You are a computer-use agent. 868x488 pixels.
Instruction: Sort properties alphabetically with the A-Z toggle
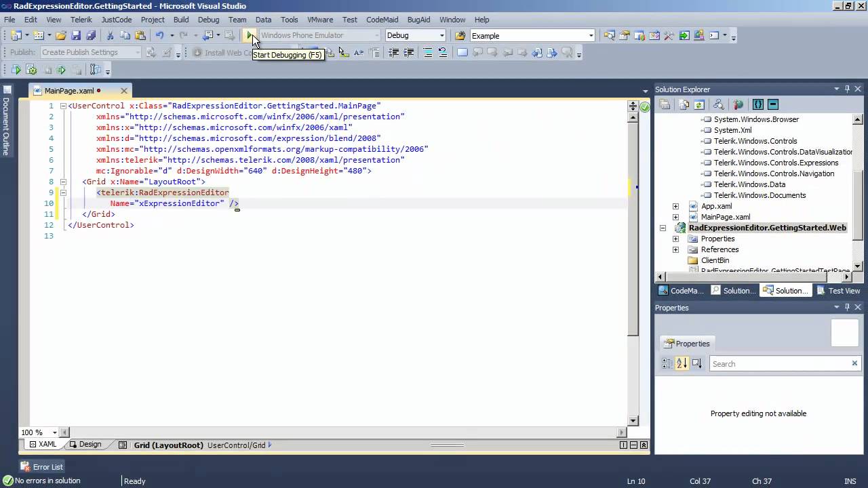click(682, 364)
